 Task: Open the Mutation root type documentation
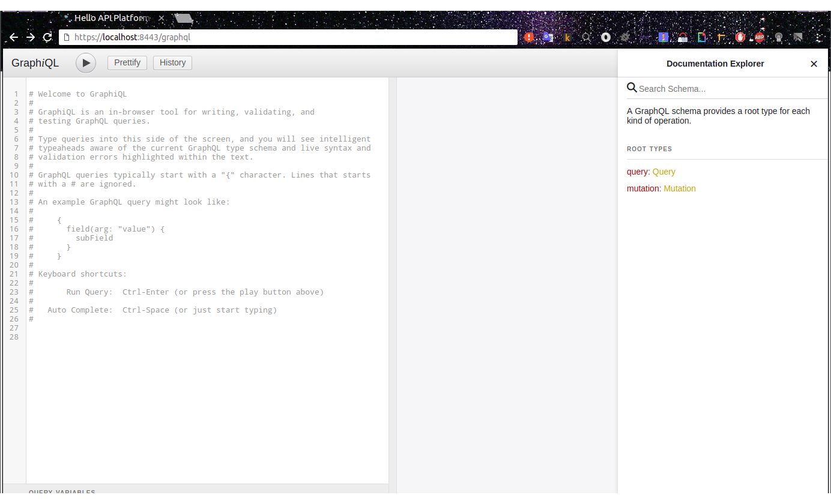pyautogui.click(x=680, y=188)
